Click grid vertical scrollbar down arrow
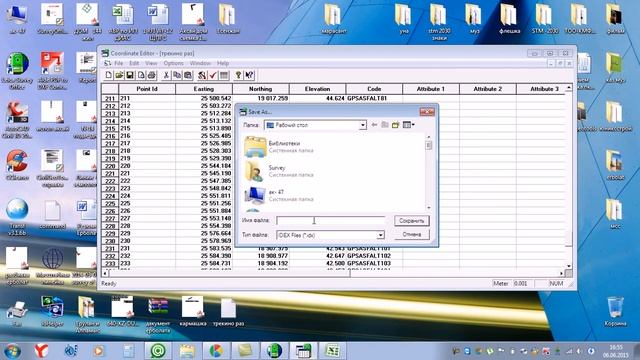 pos(569,266)
